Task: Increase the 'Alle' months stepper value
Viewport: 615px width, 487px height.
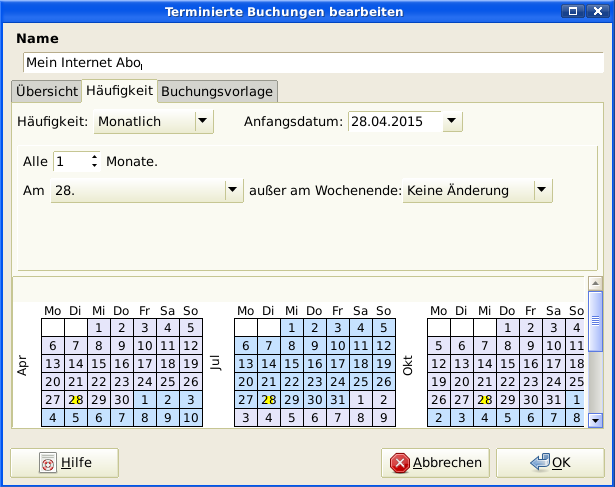Action: tap(95, 156)
